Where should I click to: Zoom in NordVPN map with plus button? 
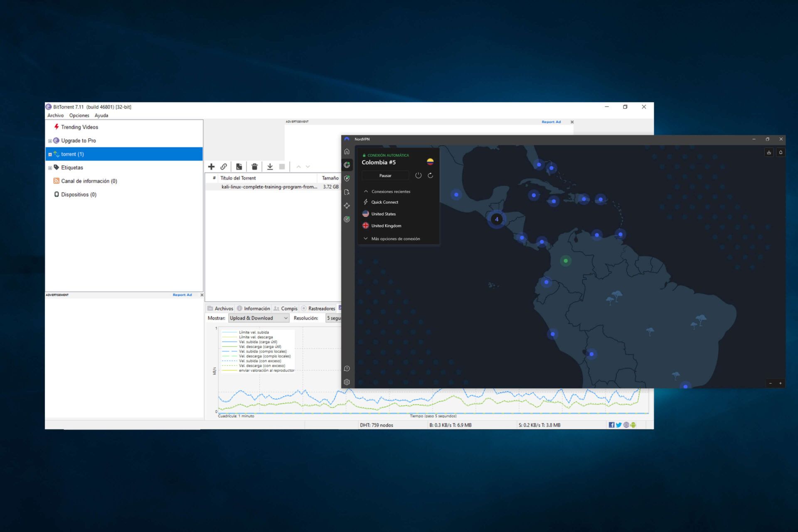(x=780, y=383)
